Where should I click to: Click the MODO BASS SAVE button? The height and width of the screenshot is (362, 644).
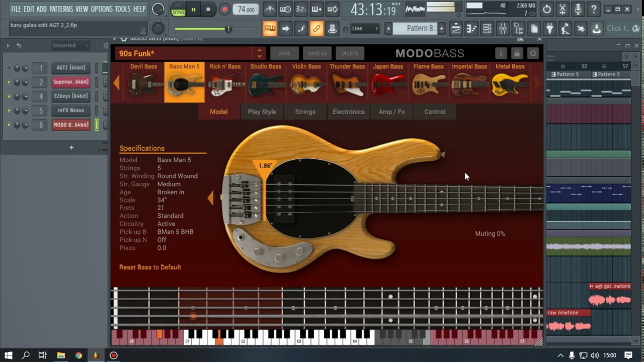click(284, 53)
